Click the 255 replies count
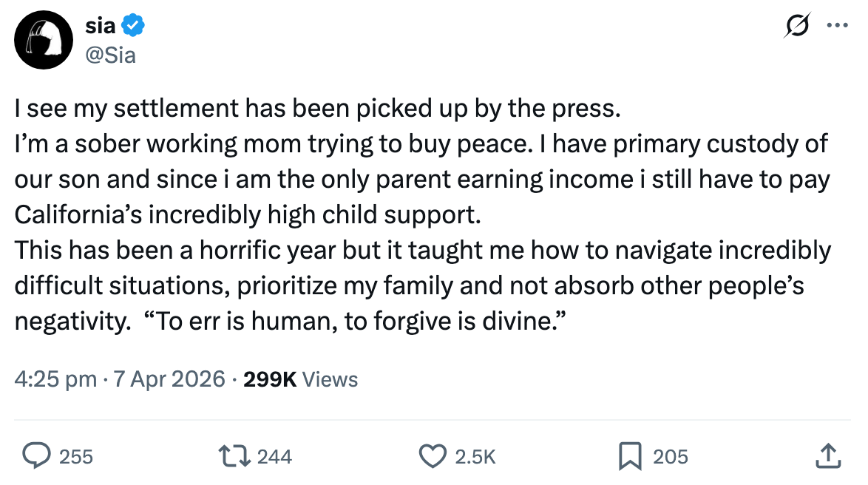The image size is (868, 485). point(75,457)
